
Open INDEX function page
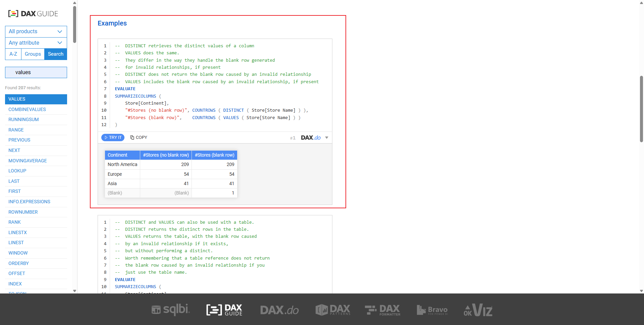point(15,284)
